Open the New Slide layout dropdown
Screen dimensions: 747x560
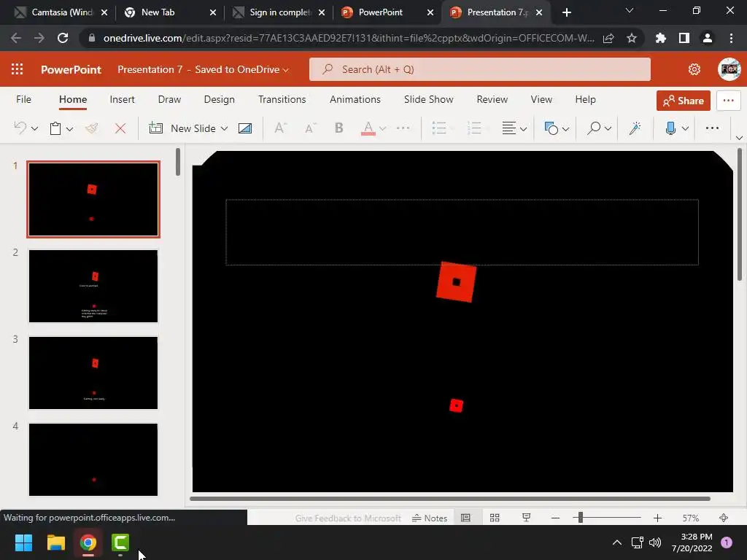click(225, 128)
